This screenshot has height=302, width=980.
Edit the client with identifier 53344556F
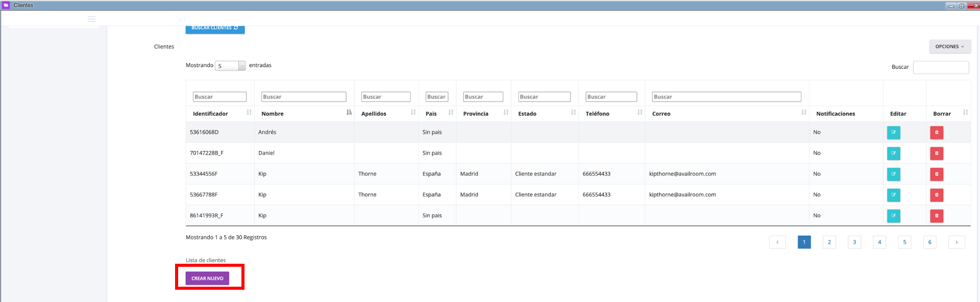[893, 174]
